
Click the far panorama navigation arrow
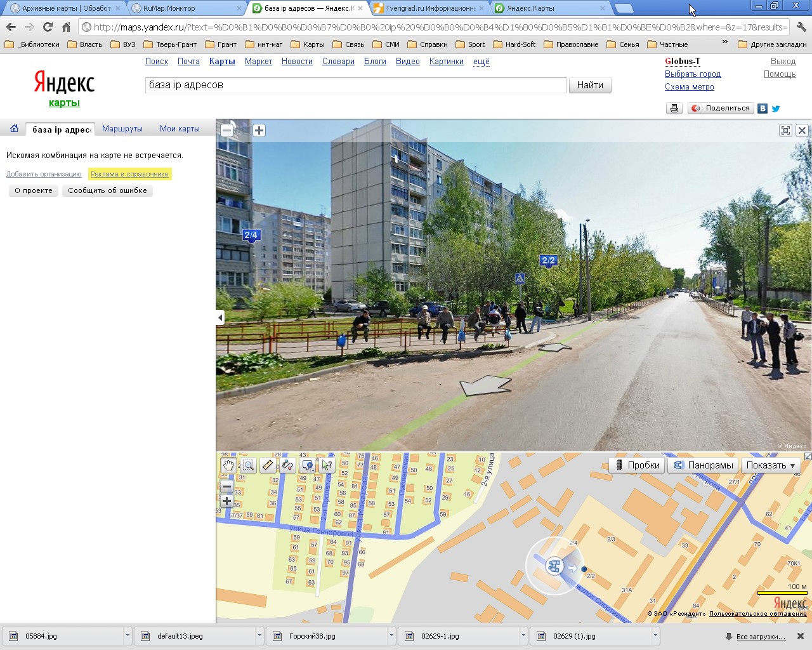click(x=554, y=347)
